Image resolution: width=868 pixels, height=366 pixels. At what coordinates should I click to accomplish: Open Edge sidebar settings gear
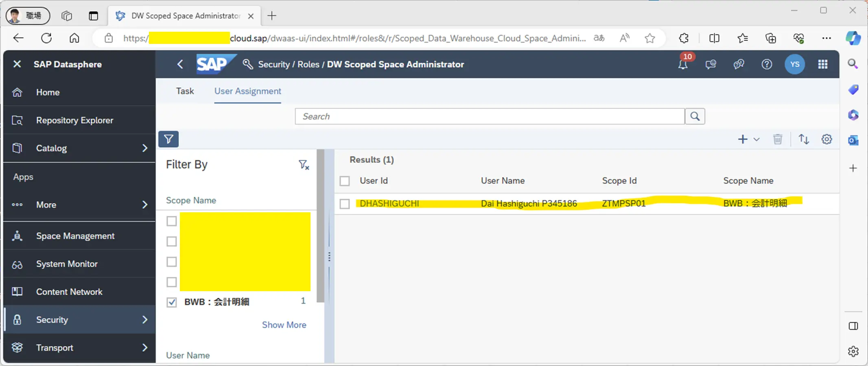(853, 351)
